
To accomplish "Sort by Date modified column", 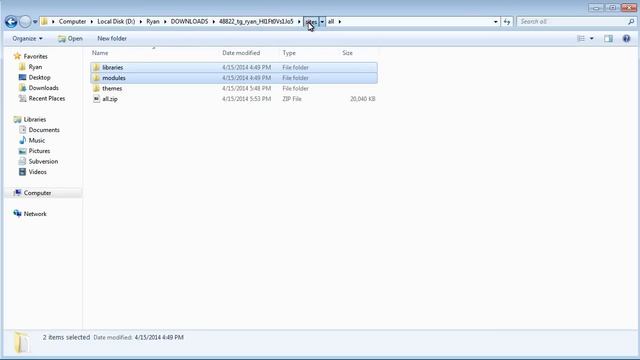I will click(x=241, y=53).
